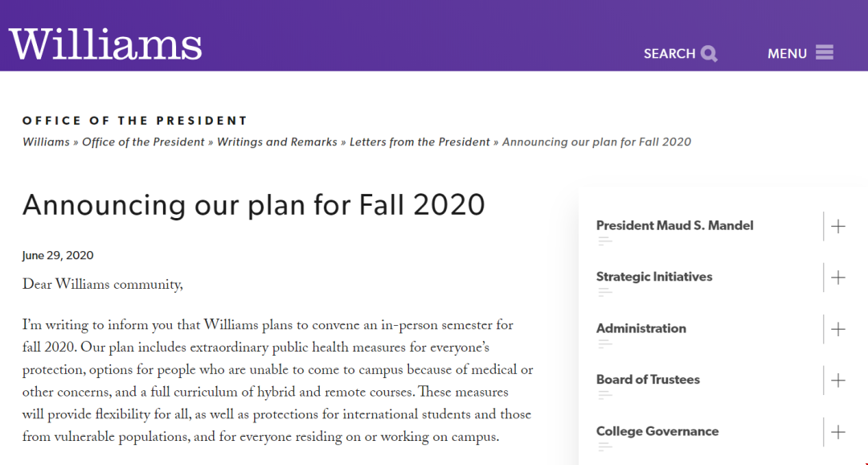The image size is (868, 465).
Task: Open Writings and Remarks breadcrumb
Action: (x=276, y=142)
